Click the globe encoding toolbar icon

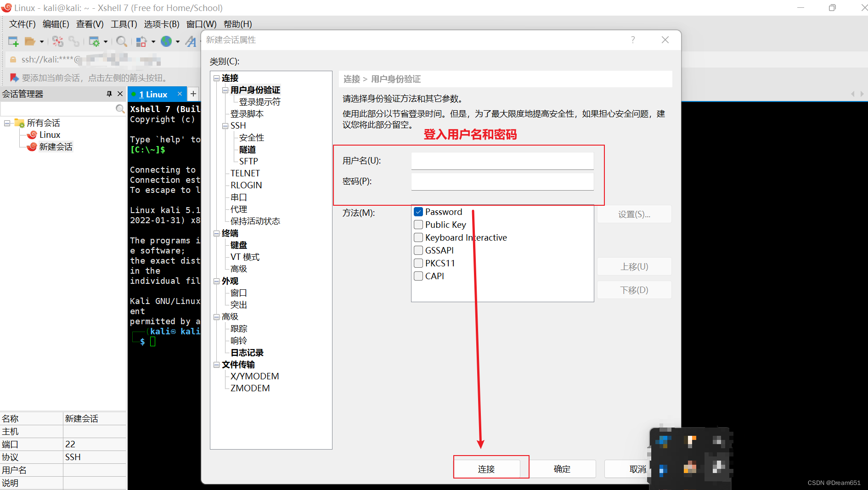[166, 41]
